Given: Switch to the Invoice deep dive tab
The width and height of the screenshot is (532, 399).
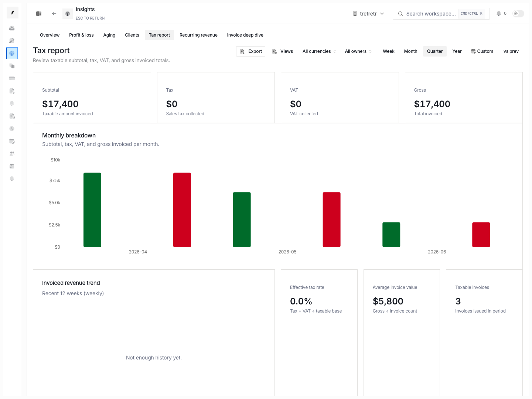Looking at the screenshot, I should click(245, 35).
